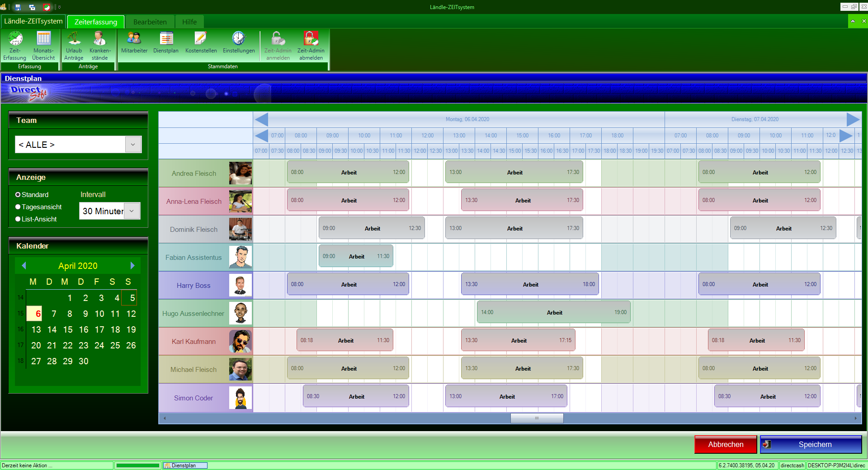Open the Bearbeiten tab

coord(150,22)
